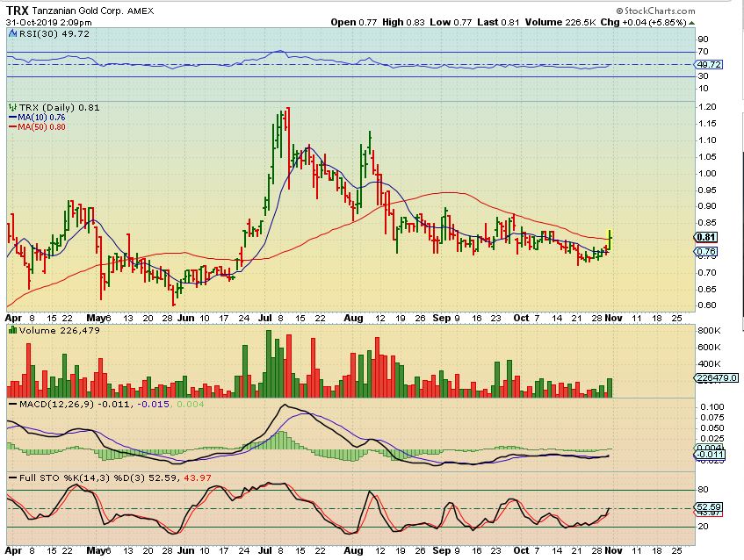The width and height of the screenshot is (744, 560).
Task: Click the up-triangle after the Chg percentage
Action: tap(692, 23)
